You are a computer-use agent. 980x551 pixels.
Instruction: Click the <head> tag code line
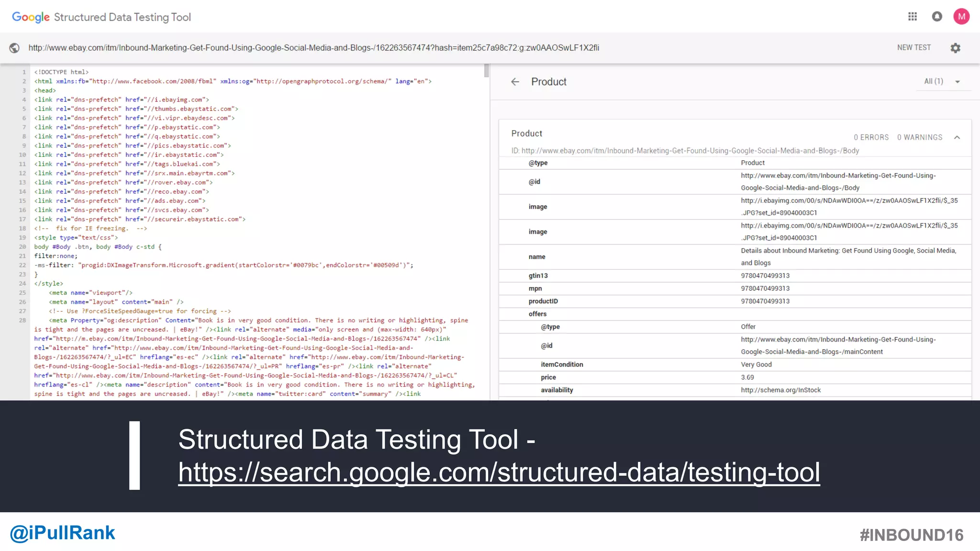pyautogui.click(x=45, y=90)
